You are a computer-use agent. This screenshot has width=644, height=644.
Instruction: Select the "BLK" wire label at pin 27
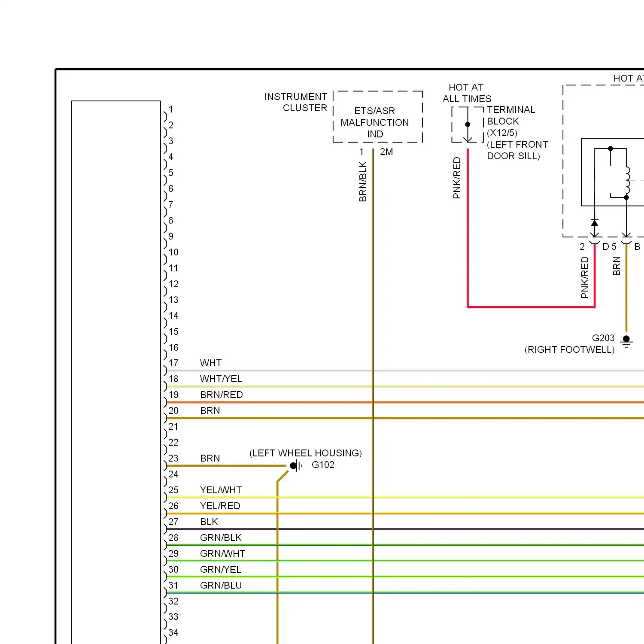point(209,522)
